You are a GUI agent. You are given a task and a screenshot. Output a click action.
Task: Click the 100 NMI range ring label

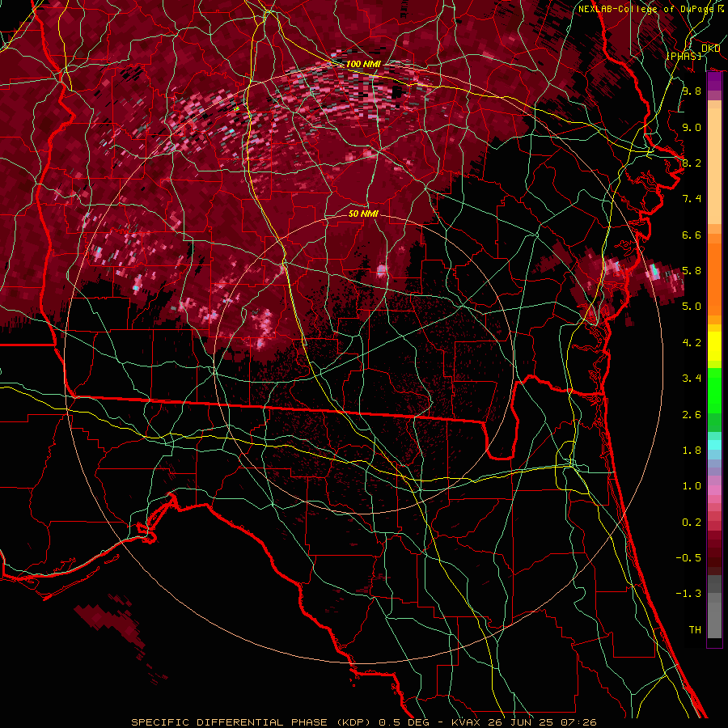(x=363, y=64)
